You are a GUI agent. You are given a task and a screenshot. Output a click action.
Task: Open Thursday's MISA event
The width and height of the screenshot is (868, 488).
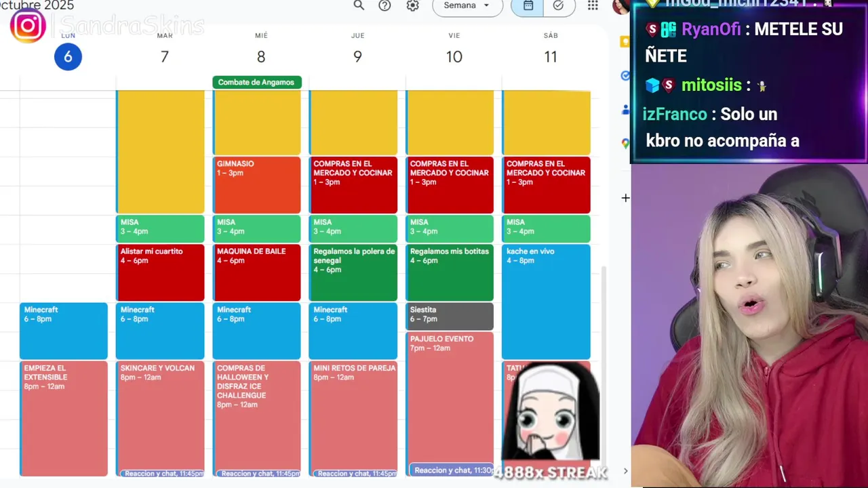pos(353,229)
